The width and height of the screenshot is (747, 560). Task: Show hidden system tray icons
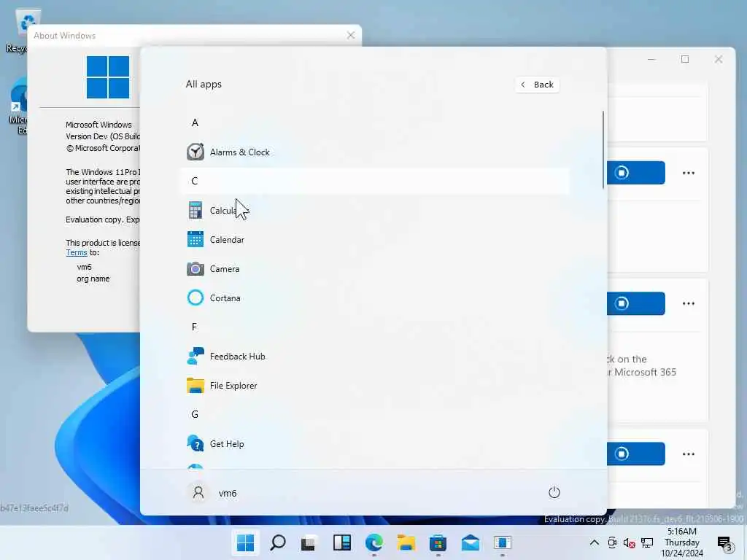594,542
